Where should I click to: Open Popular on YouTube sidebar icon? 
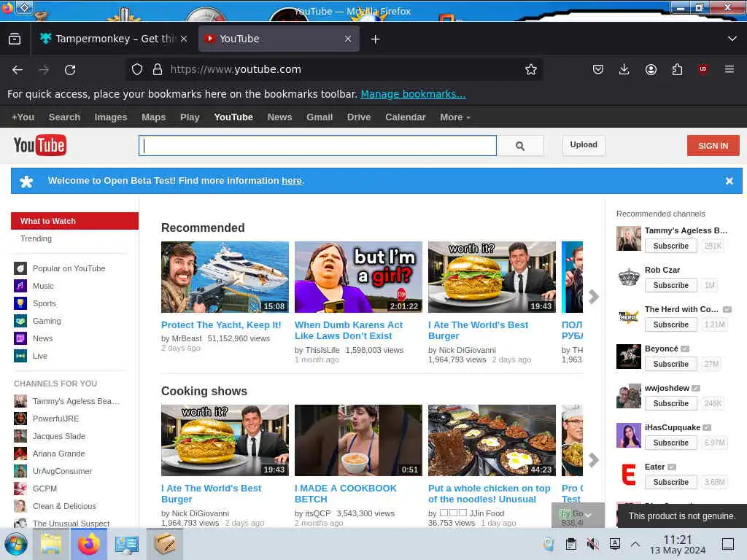(20, 268)
